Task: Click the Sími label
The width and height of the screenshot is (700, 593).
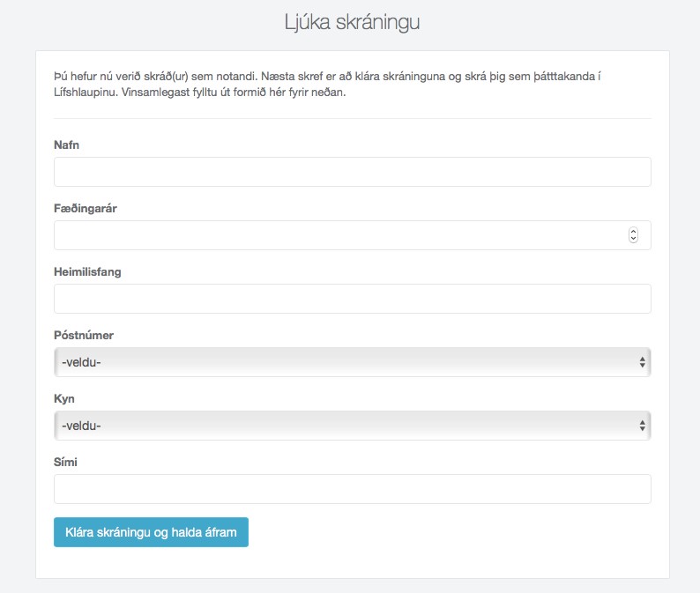Action: pos(65,462)
